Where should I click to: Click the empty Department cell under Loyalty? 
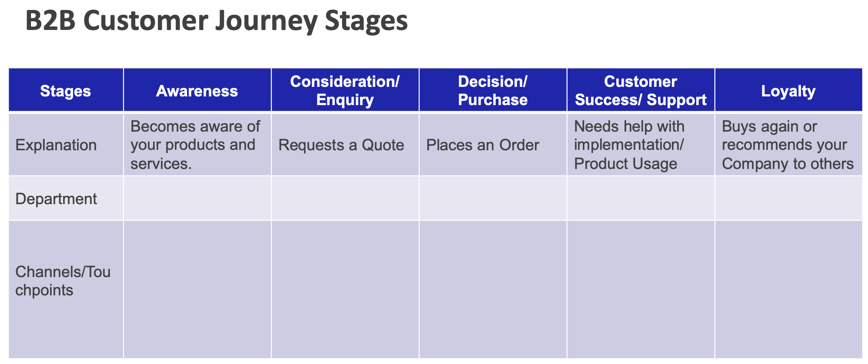[x=788, y=199]
